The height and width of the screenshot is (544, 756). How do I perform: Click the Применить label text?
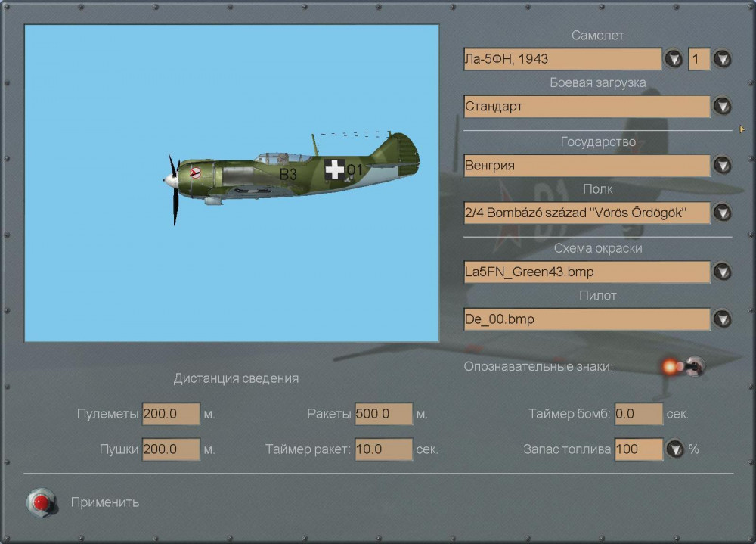click(104, 502)
